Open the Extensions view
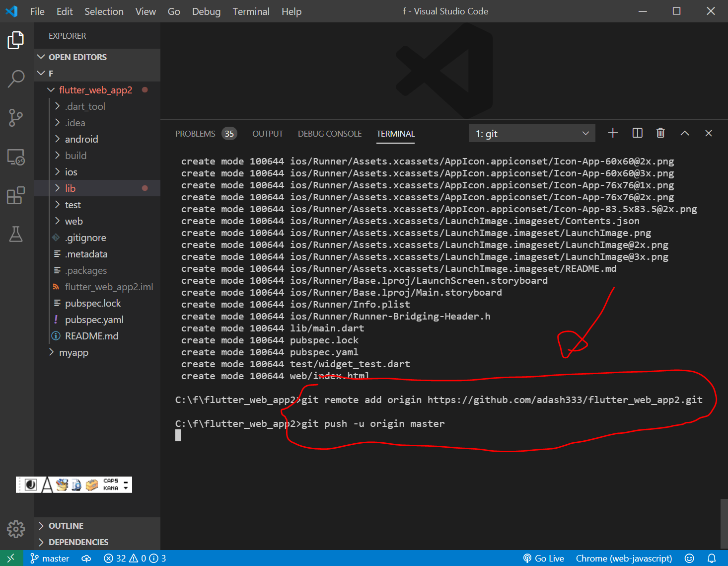The width and height of the screenshot is (728, 566). point(16,196)
